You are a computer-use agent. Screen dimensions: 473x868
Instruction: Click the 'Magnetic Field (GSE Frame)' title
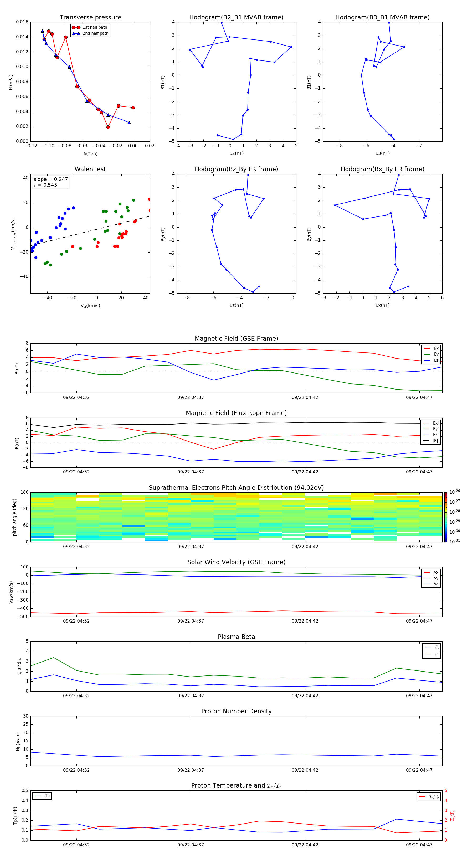point(236,339)
